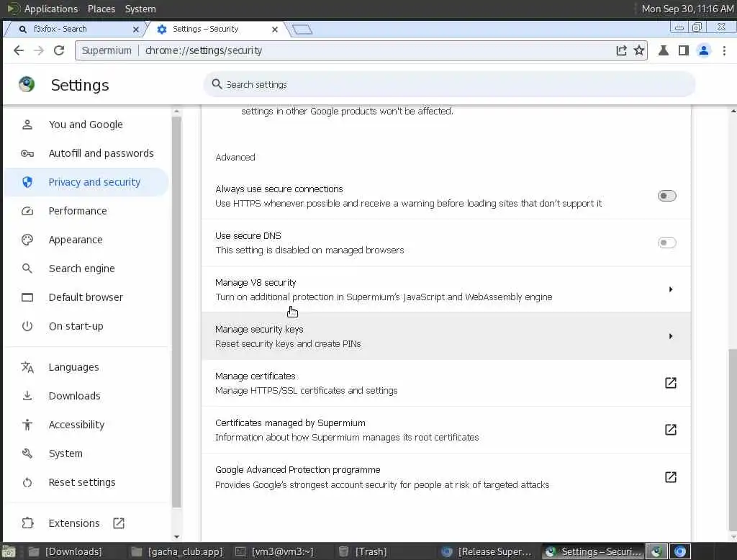737x560 pixels.
Task: Click Google Advanced Protection programme title
Action: point(297,470)
